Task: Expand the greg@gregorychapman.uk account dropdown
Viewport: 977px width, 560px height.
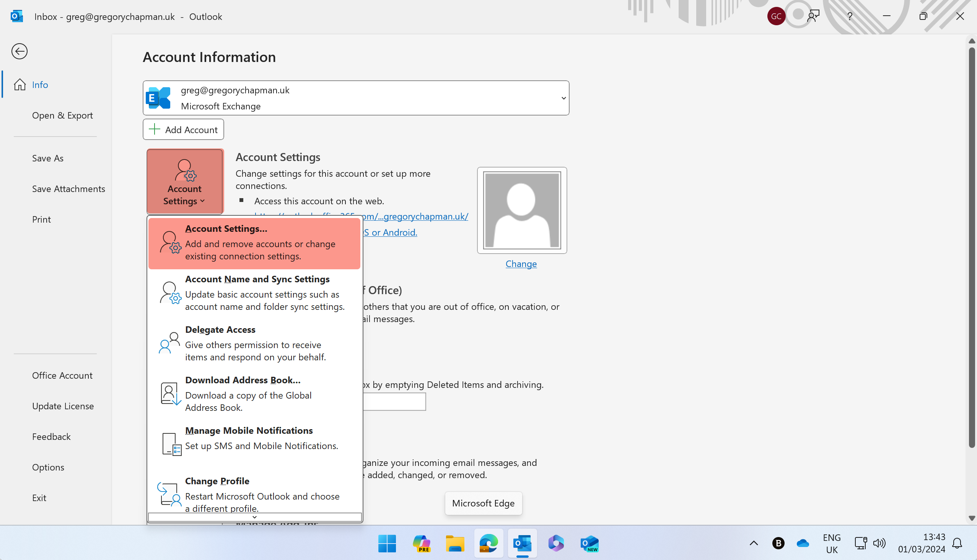Action: (x=563, y=98)
